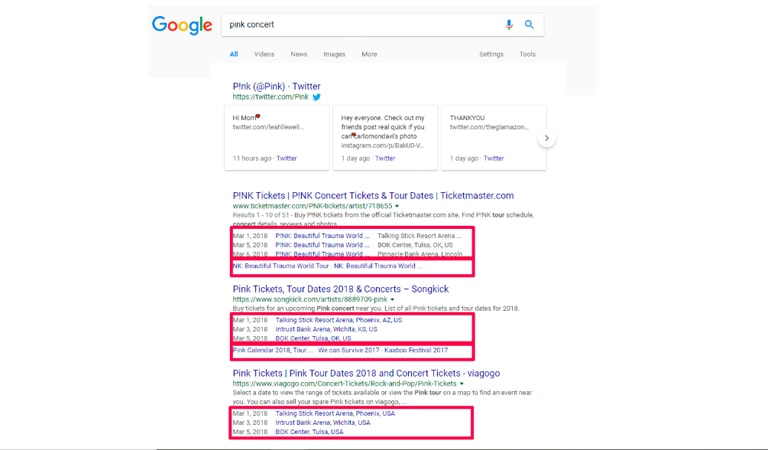Switch to the Images tab
The image size is (768, 450).
click(x=334, y=54)
